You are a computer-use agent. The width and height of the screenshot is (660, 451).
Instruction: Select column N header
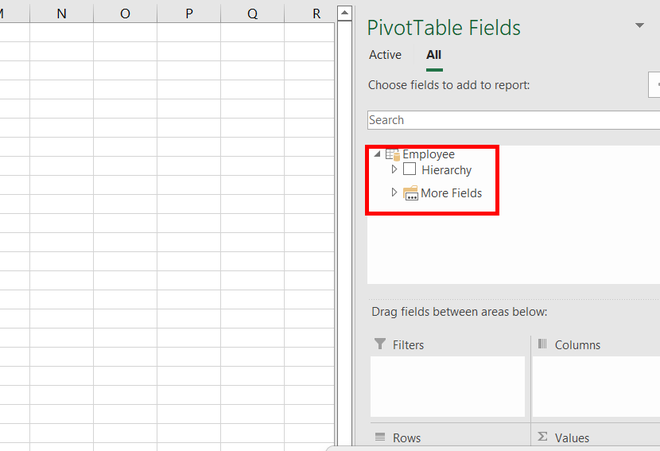62,14
